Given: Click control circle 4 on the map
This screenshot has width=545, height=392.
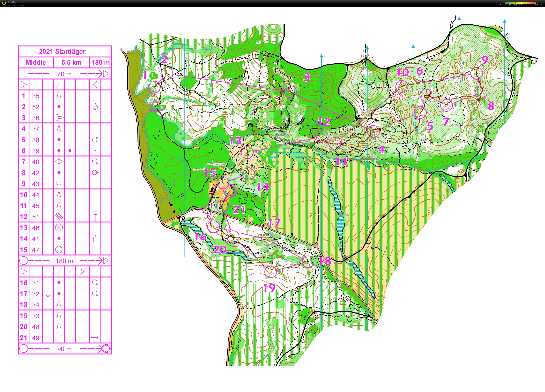Looking at the screenshot, I should (374, 131).
